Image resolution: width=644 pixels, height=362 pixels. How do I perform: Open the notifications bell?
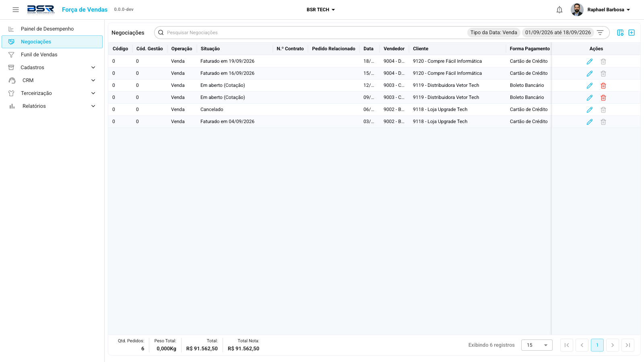point(559,10)
